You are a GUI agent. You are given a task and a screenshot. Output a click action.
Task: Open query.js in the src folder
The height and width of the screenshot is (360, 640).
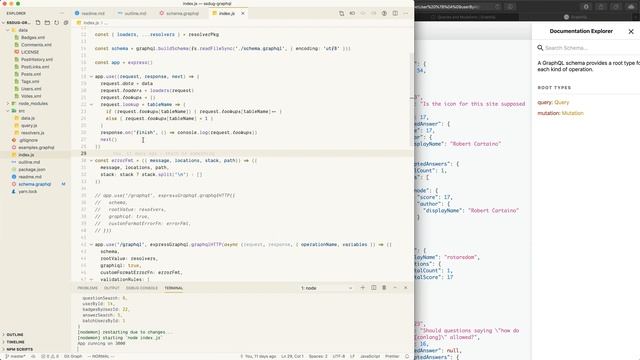(29, 126)
